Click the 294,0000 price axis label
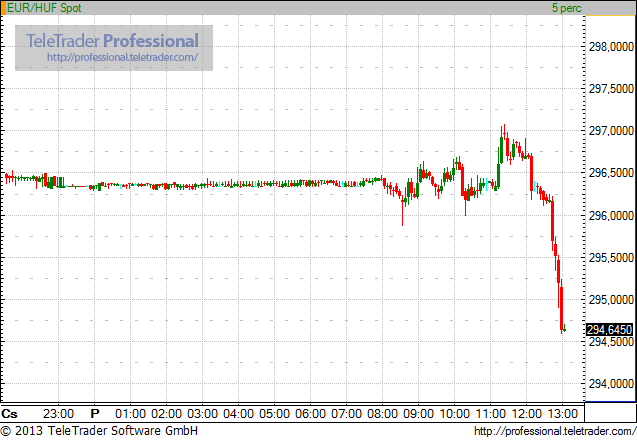This screenshot has height=440, width=637. (x=611, y=384)
